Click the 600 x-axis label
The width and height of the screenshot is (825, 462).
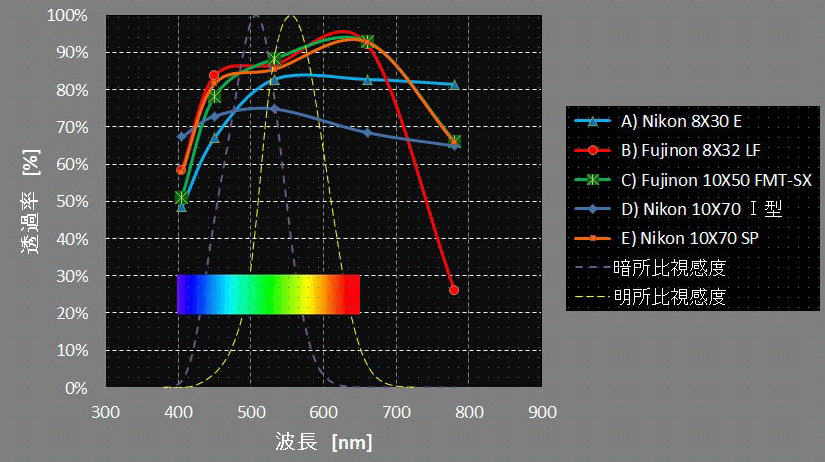324,412
